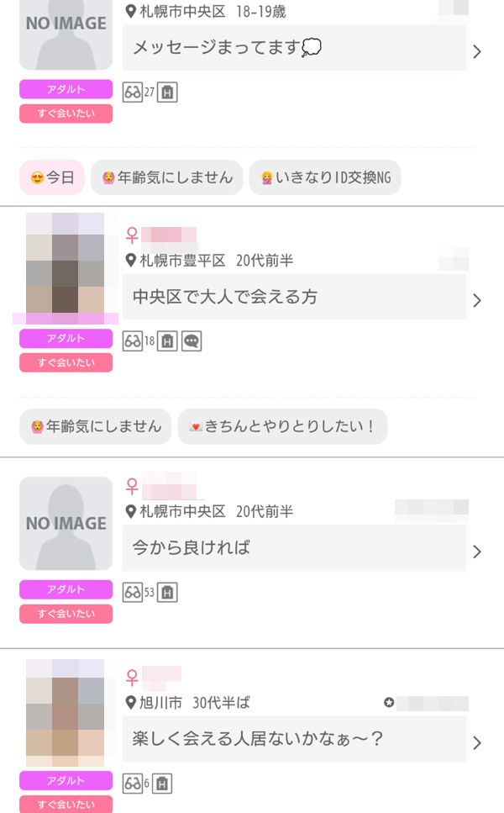Select the すぐ会いたい label under the first profile
The width and height of the screenshot is (504, 813).
(x=66, y=114)
